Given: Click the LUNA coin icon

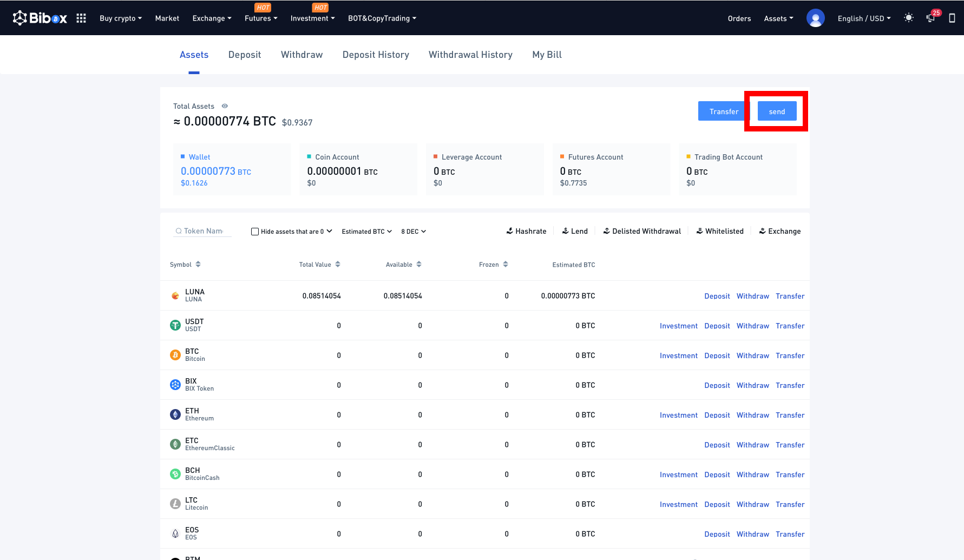Looking at the screenshot, I should click(175, 295).
